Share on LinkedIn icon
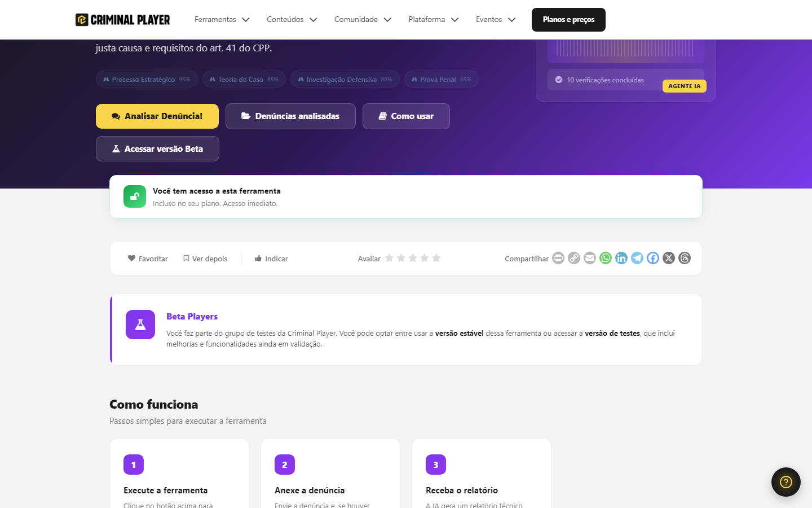 point(621,258)
